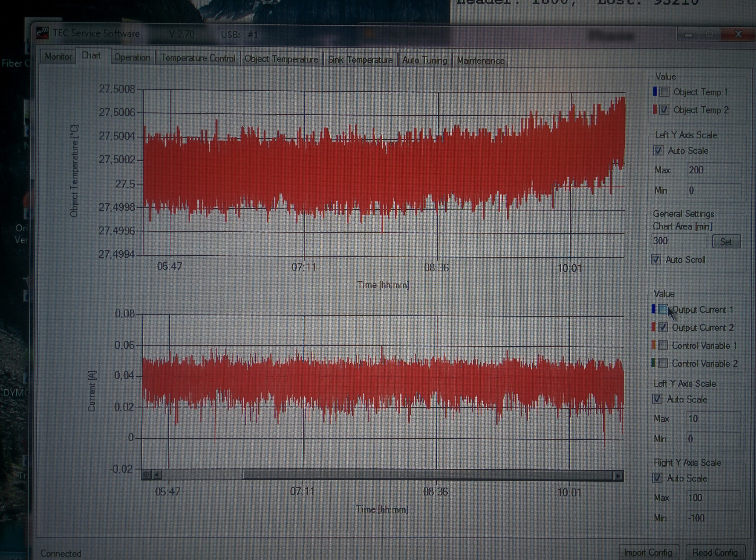
Task: Click the 'Object Temperature [°C]' axis label
Action: (74, 171)
